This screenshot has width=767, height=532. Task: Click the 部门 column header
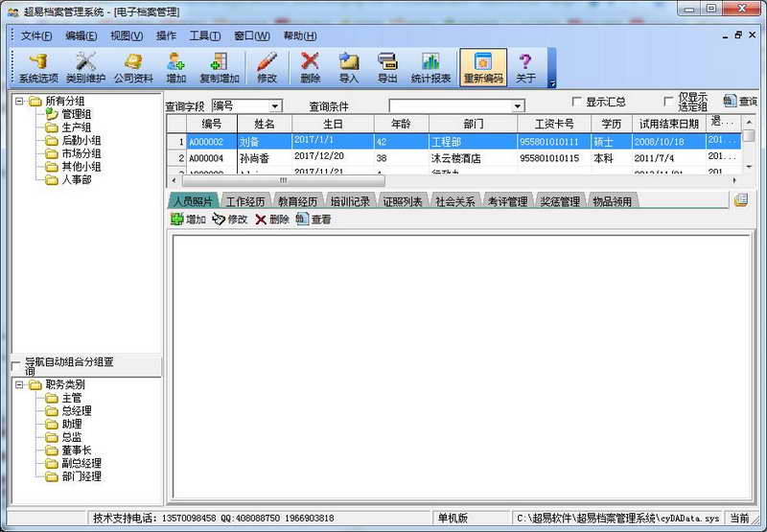pos(473,124)
